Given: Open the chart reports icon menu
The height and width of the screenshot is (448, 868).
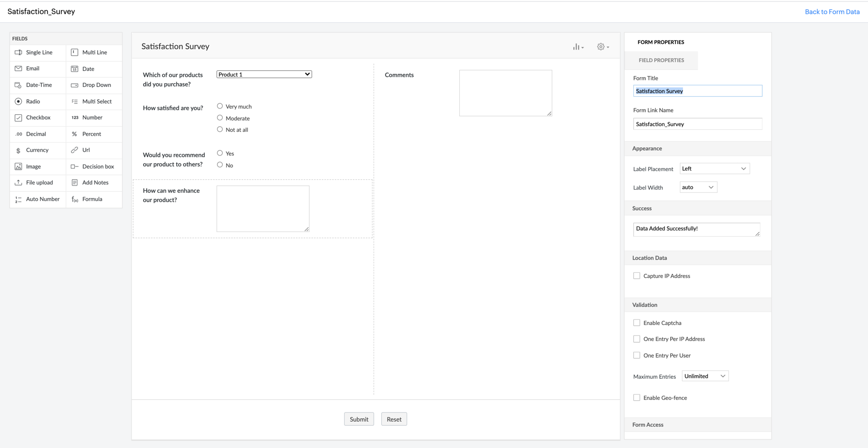Looking at the screenshot, I should coord(578,47).
